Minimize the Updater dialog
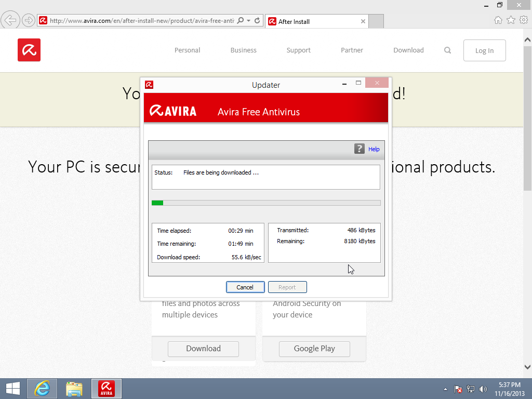This screenshot has width=532, height=399. [x=344, y=83]
